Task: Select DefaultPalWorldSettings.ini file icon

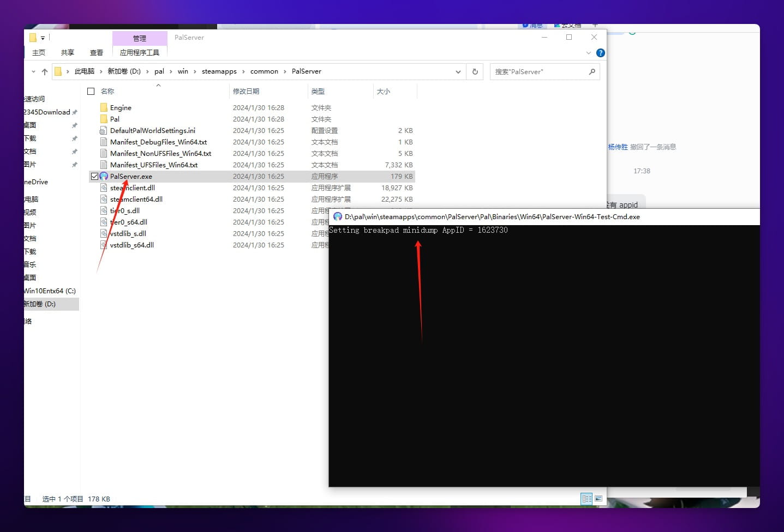Action: [x=104, y=131]
